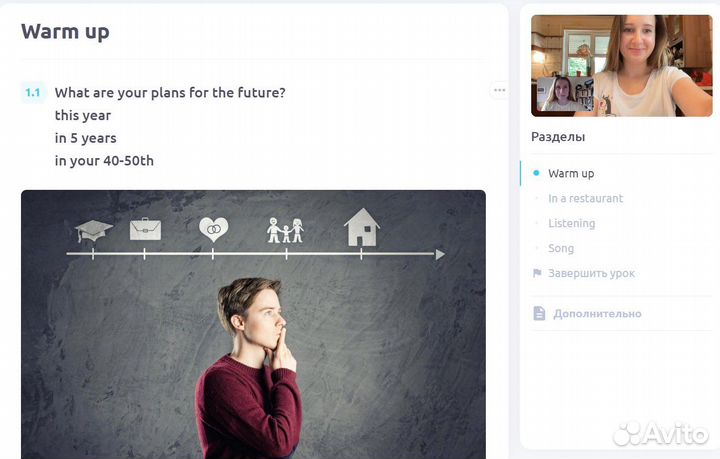This screenshot has height=459, width=720.
Task: Go to the In a restaurant section
Action: pos(585,198)
